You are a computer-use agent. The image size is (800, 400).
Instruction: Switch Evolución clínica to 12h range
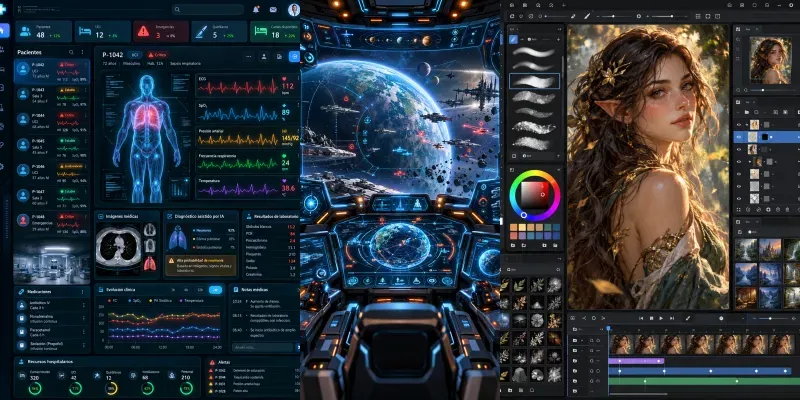tap(201, 290)
